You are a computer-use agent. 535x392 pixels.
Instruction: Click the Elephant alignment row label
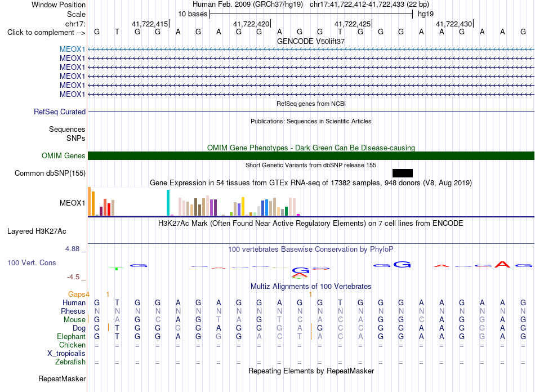[71, 336]
